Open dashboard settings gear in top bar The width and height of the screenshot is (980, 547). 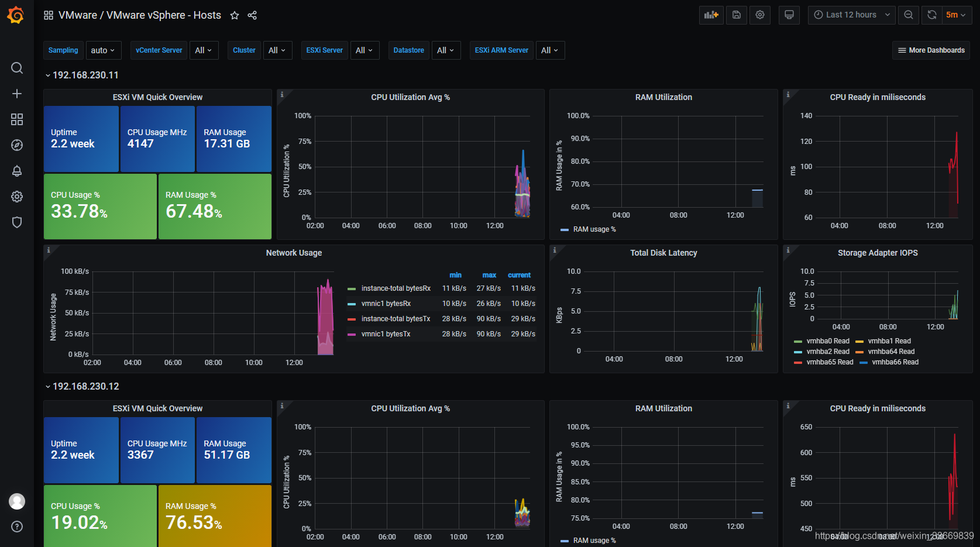760,15
